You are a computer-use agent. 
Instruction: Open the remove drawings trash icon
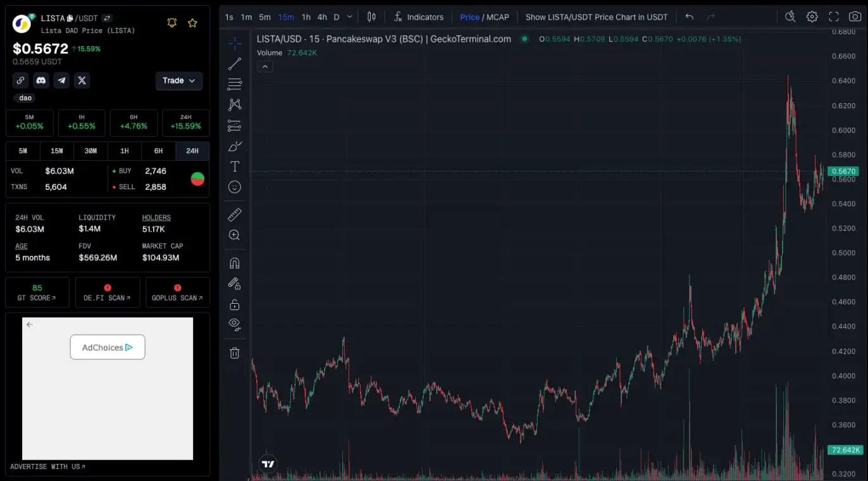point(234,353)
